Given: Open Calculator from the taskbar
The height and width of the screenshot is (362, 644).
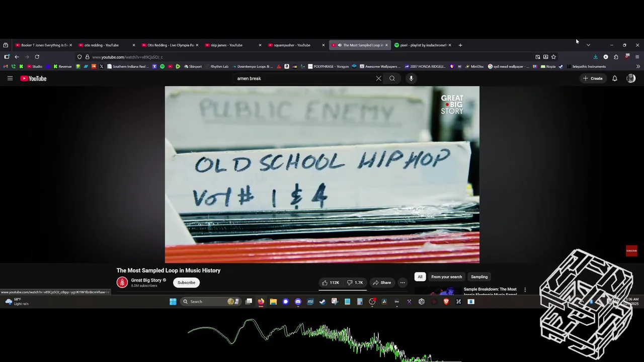Looking at the screenshot, I should pos(360,302).
